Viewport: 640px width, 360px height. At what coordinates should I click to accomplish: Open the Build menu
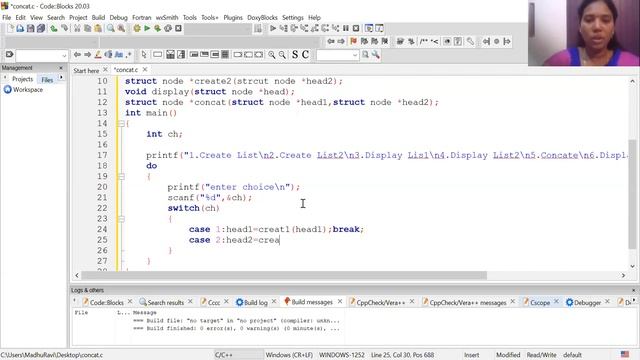pyautogui.click(x=98, y=18)
